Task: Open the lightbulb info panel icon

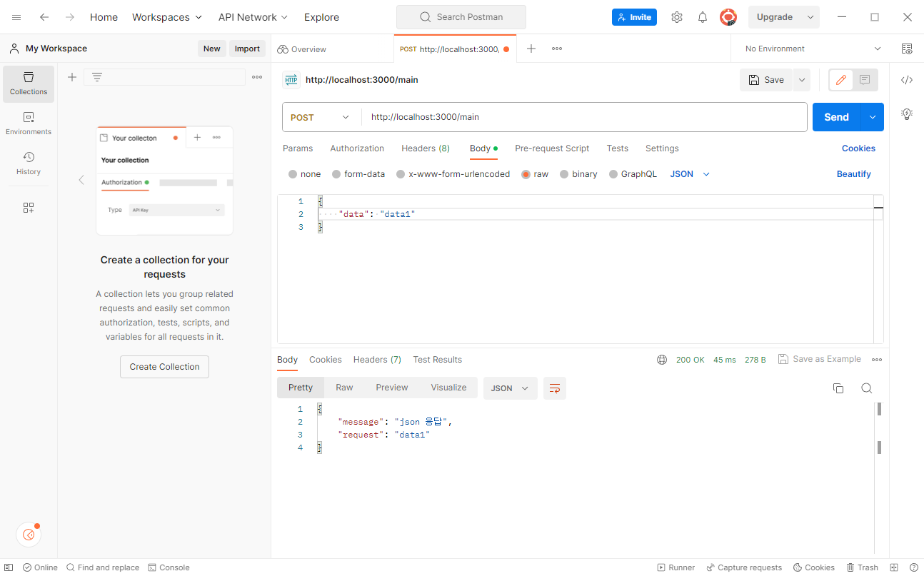Action: tap(907, 113)
